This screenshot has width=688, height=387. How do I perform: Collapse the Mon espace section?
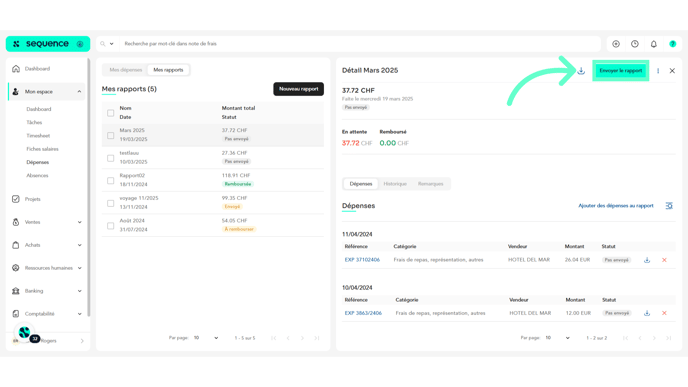(x=79, y=92)
